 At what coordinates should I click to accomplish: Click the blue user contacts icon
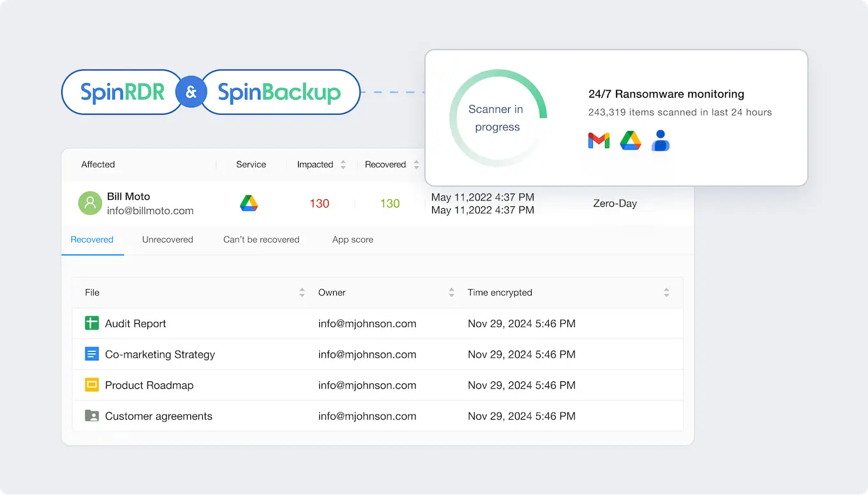tap(660, 141)
